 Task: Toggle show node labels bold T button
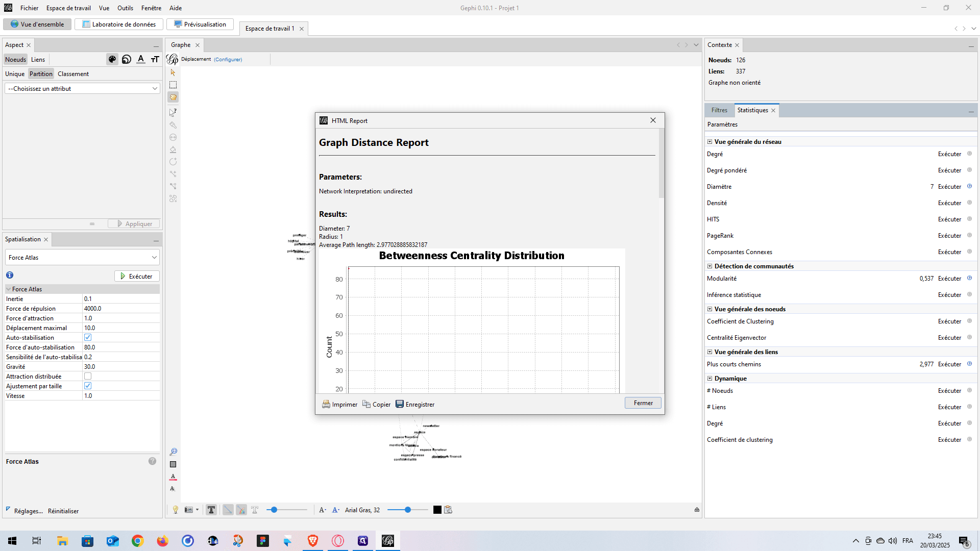tap(211, 510)
